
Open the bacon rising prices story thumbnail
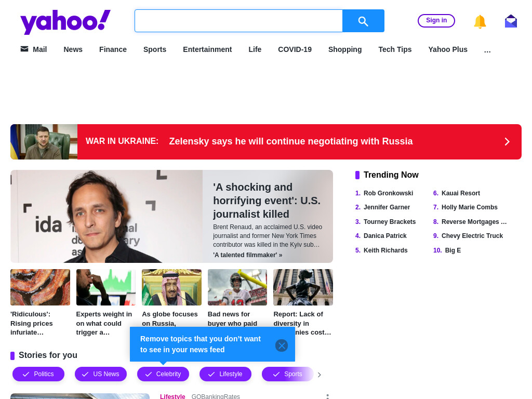coord(41,287)
